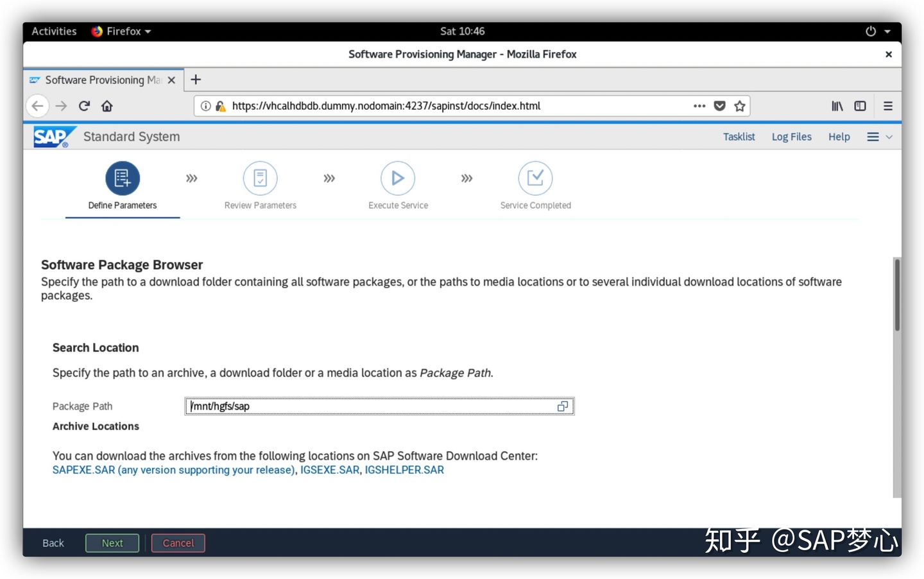Close the Software Provisioning Manager tab
The height and width of the screenshot is (579, 924).
pyautogui.click(x=171, y=80)
